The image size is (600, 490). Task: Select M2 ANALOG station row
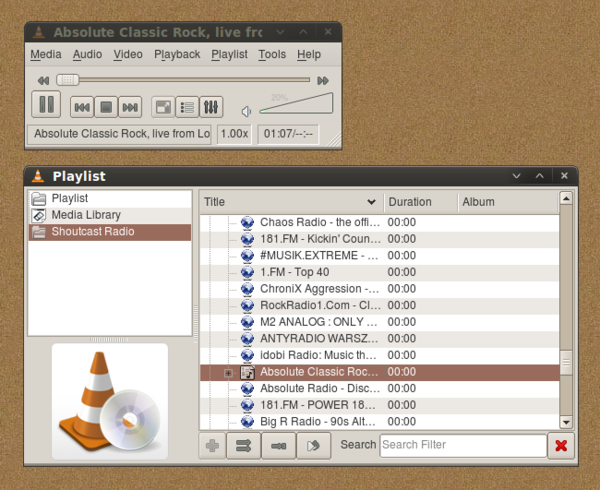tap(379, 322)
